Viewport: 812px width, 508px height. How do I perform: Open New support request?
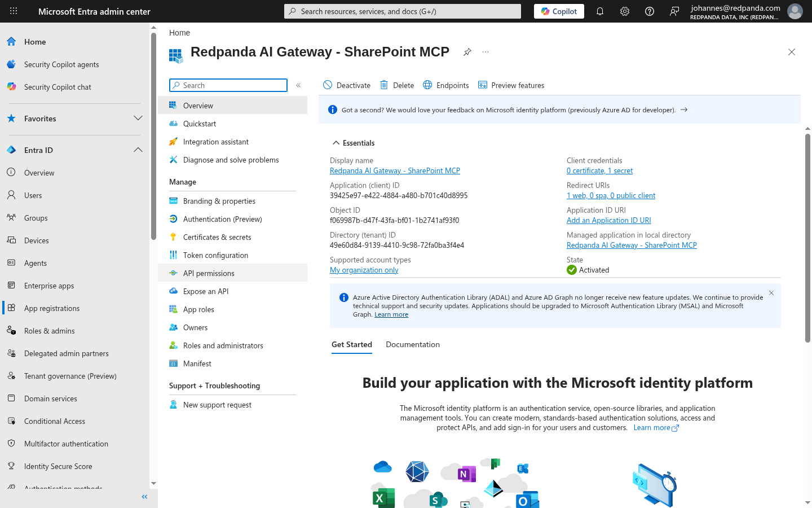point(232,405)
